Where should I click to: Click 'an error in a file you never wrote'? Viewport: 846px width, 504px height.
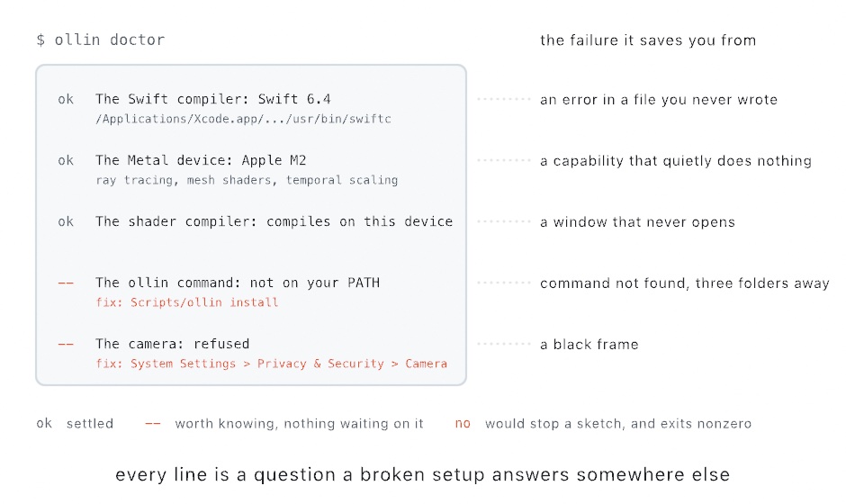tap(659, 100)
